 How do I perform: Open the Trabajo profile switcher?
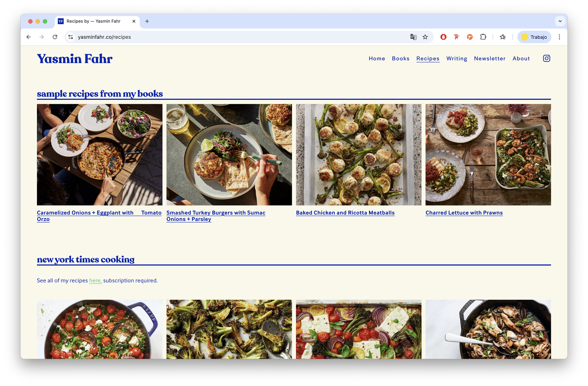[x=534, y=37]
